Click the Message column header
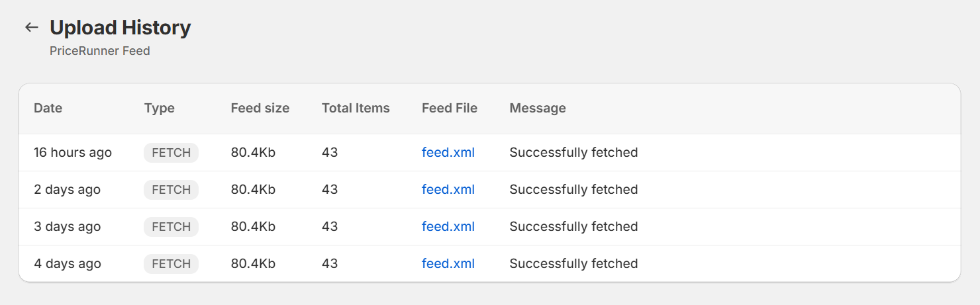Image resolution: width=980 pixels, height=305 pixels. [538, 108]
